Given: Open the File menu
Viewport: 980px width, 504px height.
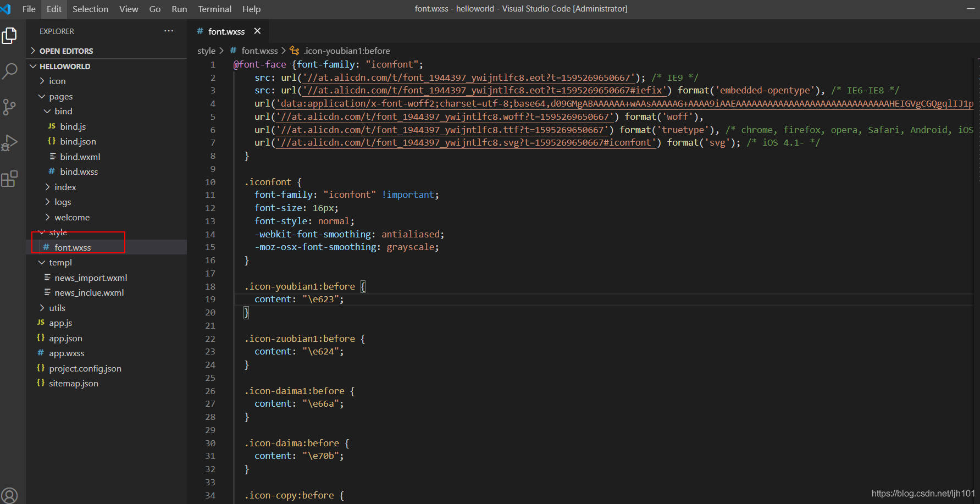Looking at the screenshot, I should [29, 9].
